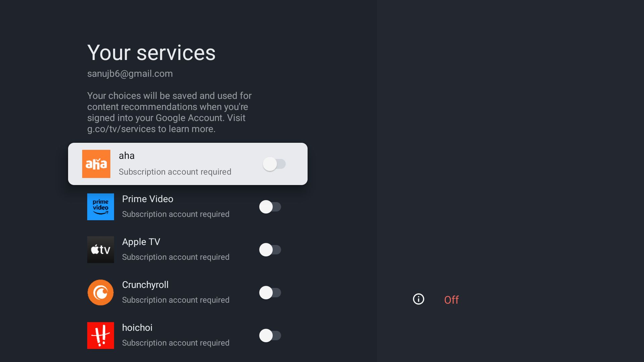Select the hoichoi service name
This screenshot has width=644, height=362.
click(137, 328)
